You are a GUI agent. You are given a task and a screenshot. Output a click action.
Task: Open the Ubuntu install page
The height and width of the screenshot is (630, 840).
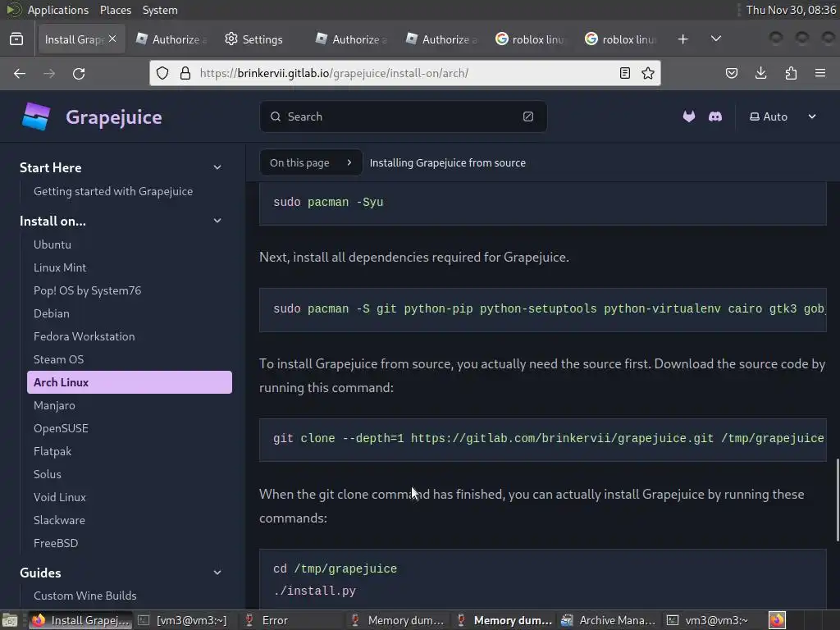tap(52, 244)
